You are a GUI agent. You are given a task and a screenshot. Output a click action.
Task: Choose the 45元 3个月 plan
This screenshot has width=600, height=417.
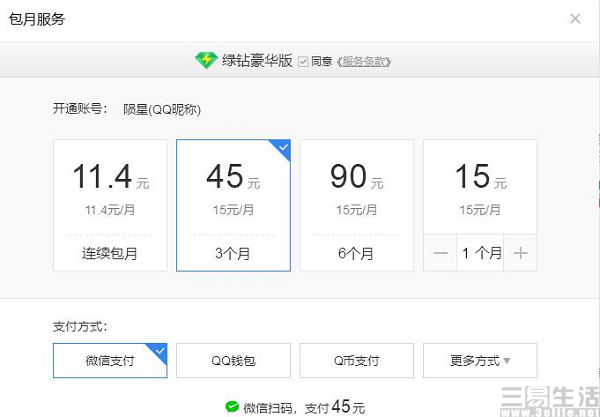coord(233,204)
